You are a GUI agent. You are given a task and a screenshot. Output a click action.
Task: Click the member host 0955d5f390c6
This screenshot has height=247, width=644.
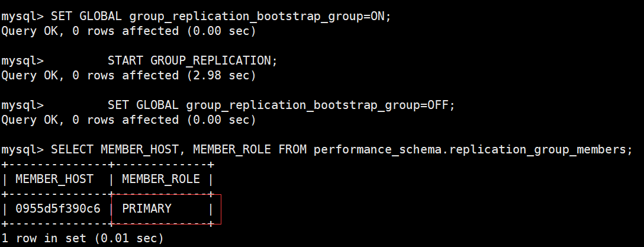pos(58,208)
